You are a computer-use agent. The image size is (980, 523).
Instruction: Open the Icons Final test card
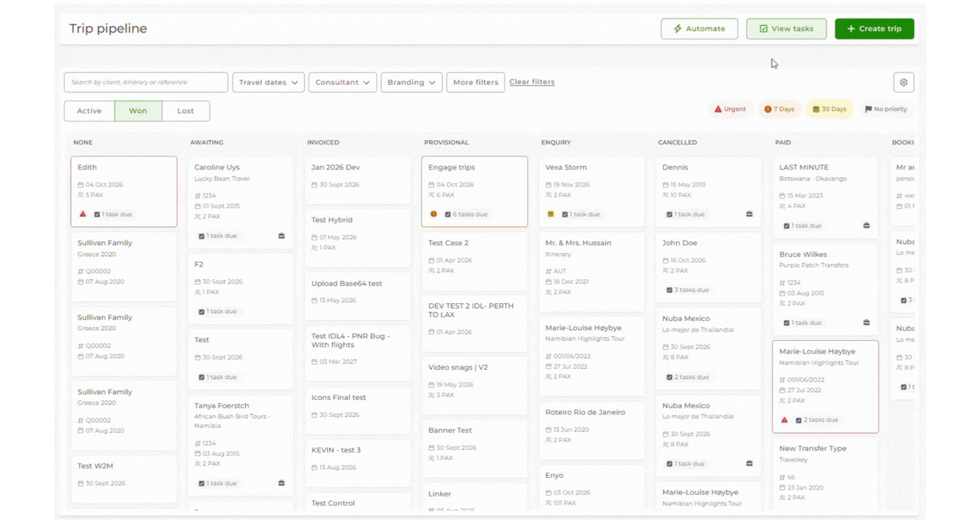[357, 410]
